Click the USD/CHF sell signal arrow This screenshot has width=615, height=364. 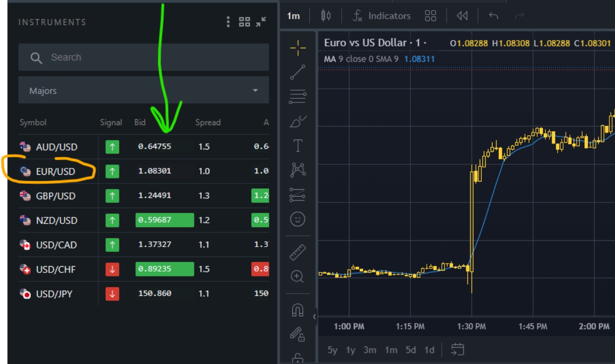[x=112, y=269]
